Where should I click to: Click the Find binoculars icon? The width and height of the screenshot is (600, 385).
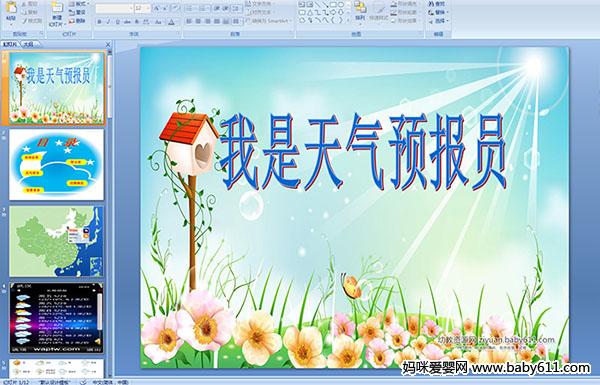pyautogui.click(x=431, y=4)
